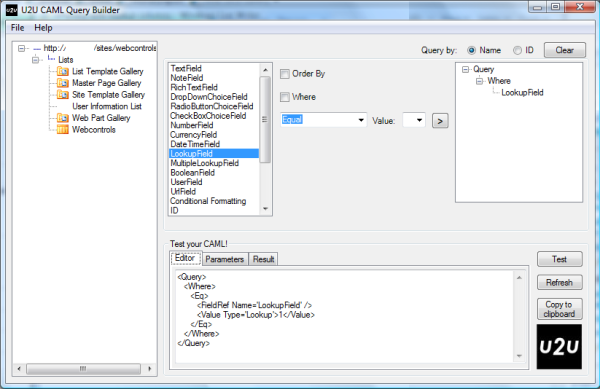Click the CAML editor scrollbar down arrow
This screenshot has width=600, height=389.
[519, 356]
